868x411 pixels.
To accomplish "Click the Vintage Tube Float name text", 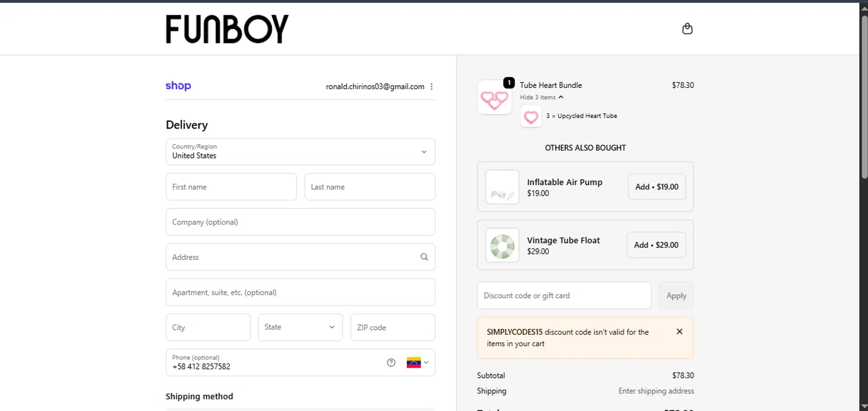I will click(x=564, y=240).
